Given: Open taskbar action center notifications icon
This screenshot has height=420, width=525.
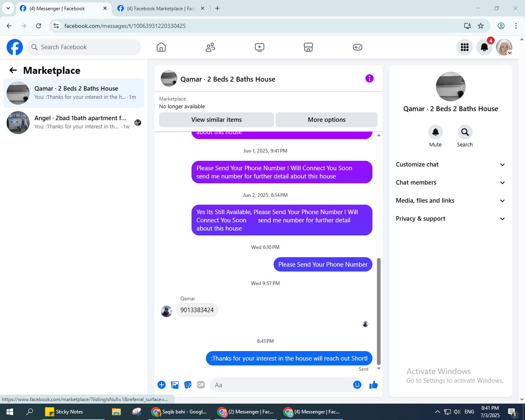Looking at the screenshot, I should click(512, 412).
